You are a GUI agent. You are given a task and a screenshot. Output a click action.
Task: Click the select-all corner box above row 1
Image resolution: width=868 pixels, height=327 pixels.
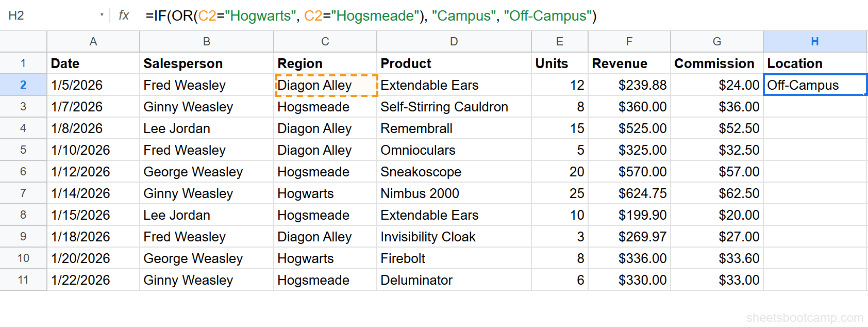(x=23, y=41)
